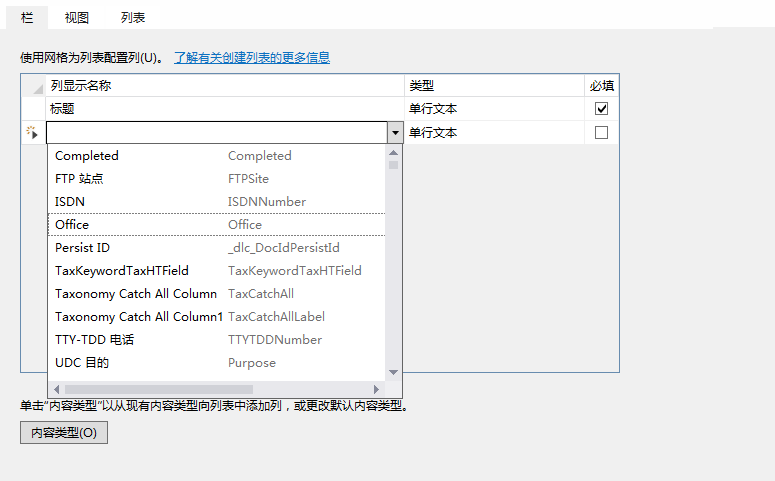Screen dimensions: 775x481
Task: Click the scroll down arrow in dropdown list
Action: click(393, 372)
